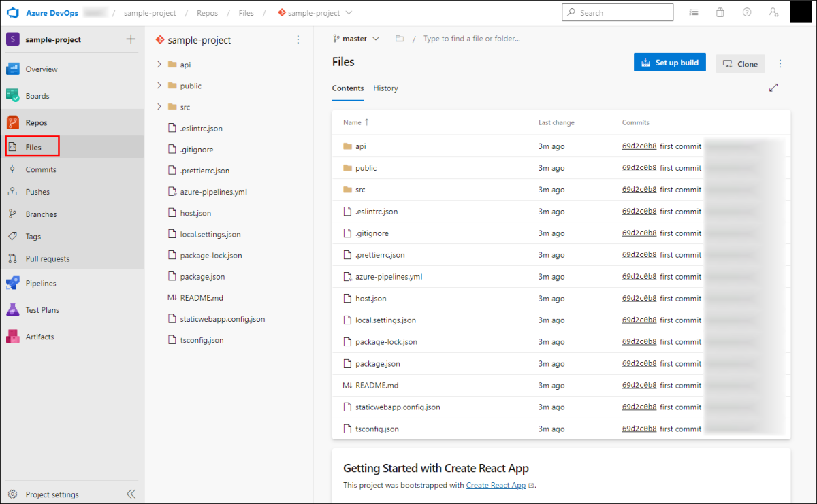Open .prettierrc.json in file list

coord(380,255)
